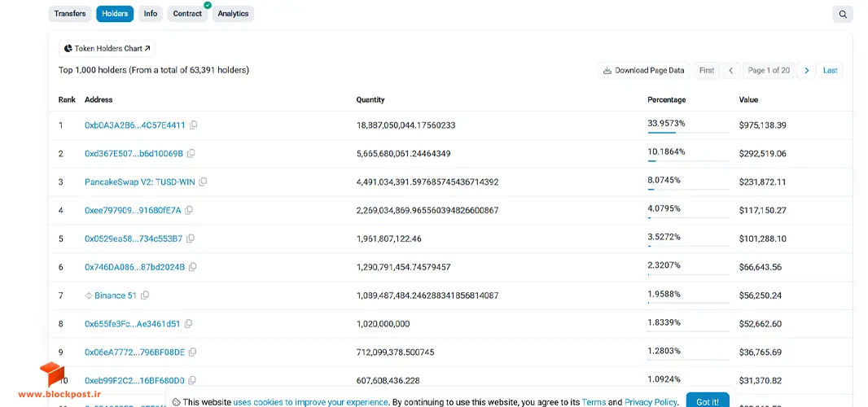This screenshot has width=868, height=407.
Task: Go to next page of holders
Action: point(807,70)
